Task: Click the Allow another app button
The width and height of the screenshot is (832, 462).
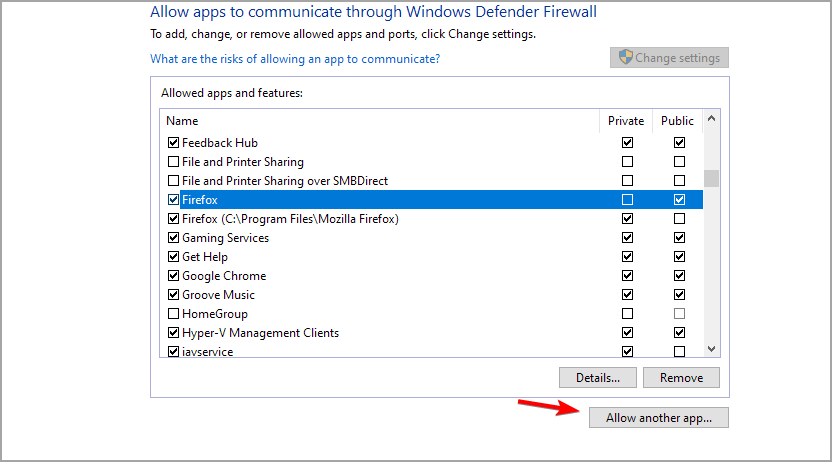Action: pyautogui.click(x=658, y=418)
